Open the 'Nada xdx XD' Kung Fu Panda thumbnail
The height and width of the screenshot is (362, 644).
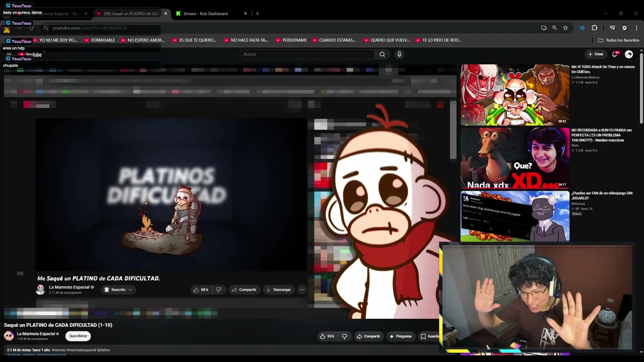click(x=515, y=157)
